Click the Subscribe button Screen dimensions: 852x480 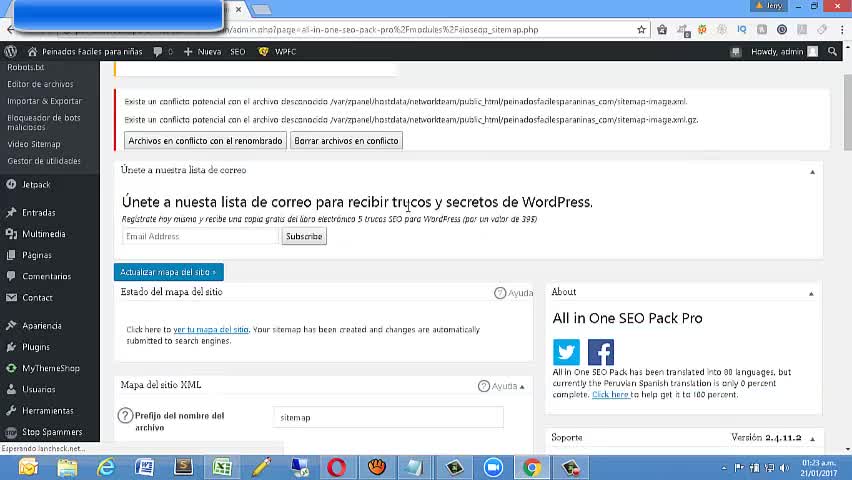[304, 236]
